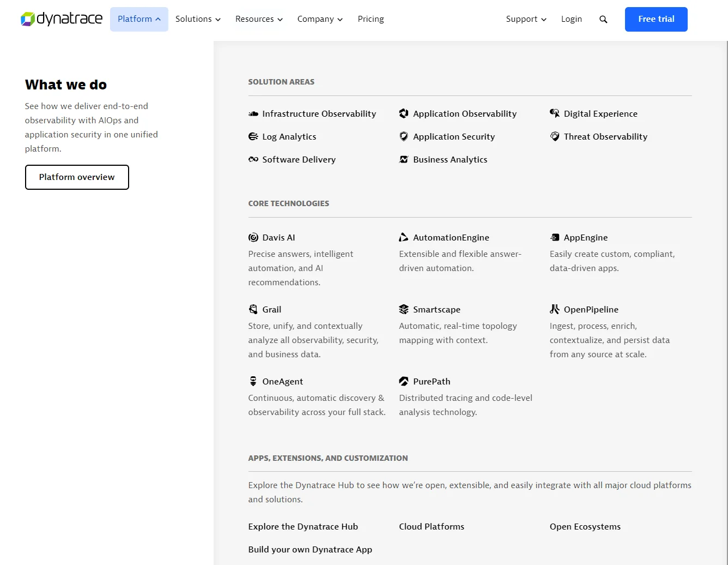Open the AutomationEngine link
This screenshot has width=728, height=565.
tap(451, 237)
